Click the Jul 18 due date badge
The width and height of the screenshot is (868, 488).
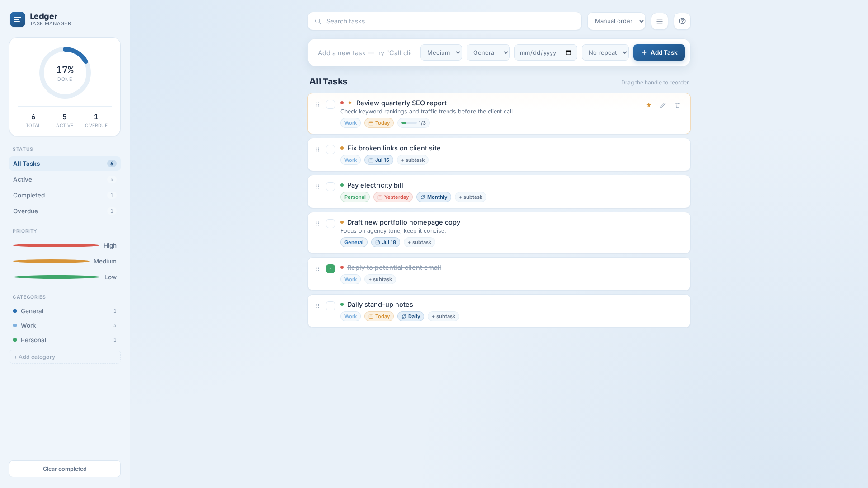[386, 242]
